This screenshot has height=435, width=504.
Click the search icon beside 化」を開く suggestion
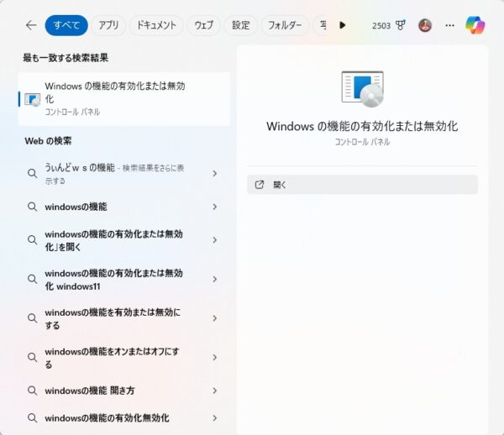(32, 240)
